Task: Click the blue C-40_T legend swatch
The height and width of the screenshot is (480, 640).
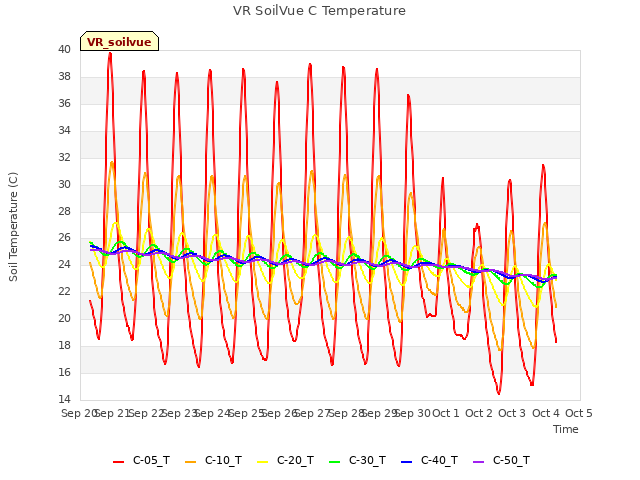Action: pyautogui.click(x=406, y=462)
